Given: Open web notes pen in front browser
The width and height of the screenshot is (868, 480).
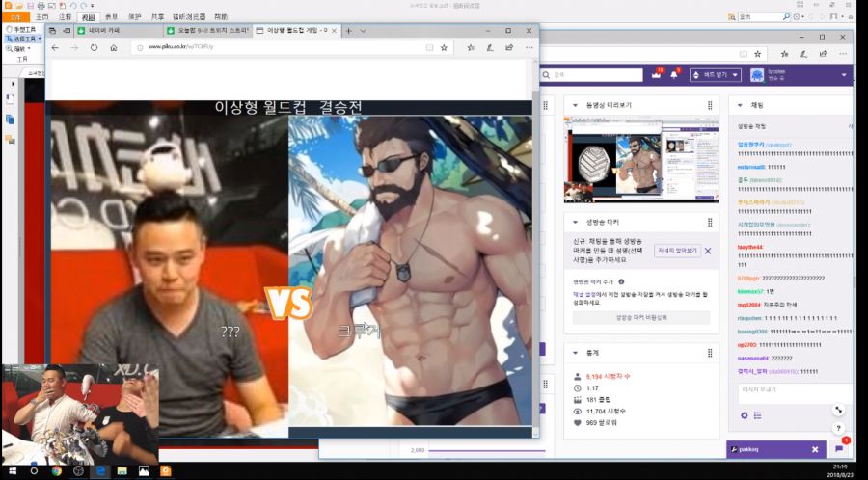Looking at the screenshot, I should 490,48.
